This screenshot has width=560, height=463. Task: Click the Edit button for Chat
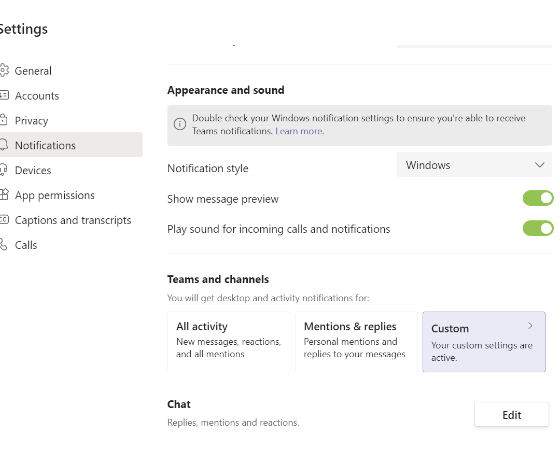pos(511,415)
